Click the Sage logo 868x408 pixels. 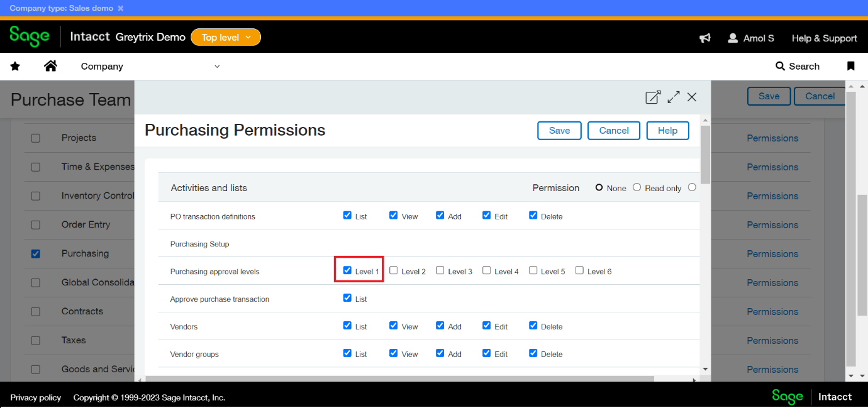30,37
